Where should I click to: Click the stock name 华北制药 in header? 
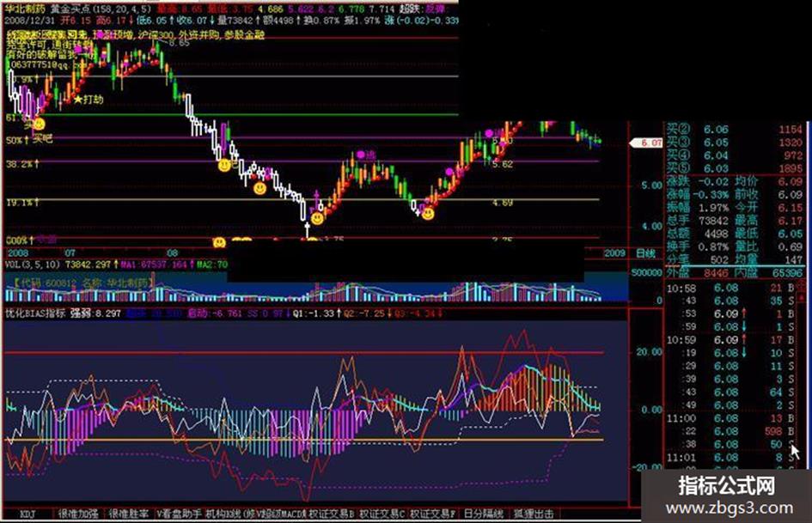[25, 9]
